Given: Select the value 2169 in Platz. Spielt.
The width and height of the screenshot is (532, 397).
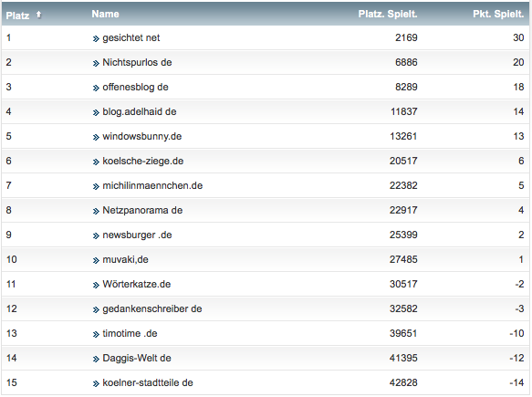Looking at the screenshot, I should (406, 37).
